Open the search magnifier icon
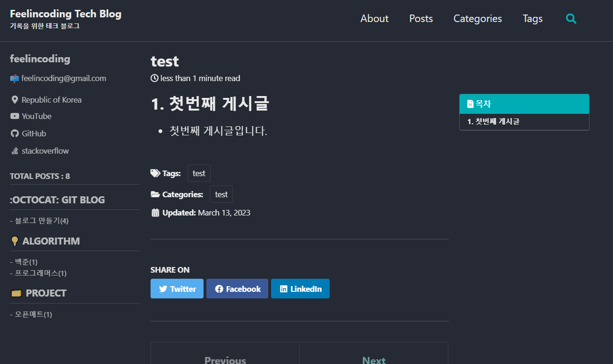 click(x=571, y=19)
